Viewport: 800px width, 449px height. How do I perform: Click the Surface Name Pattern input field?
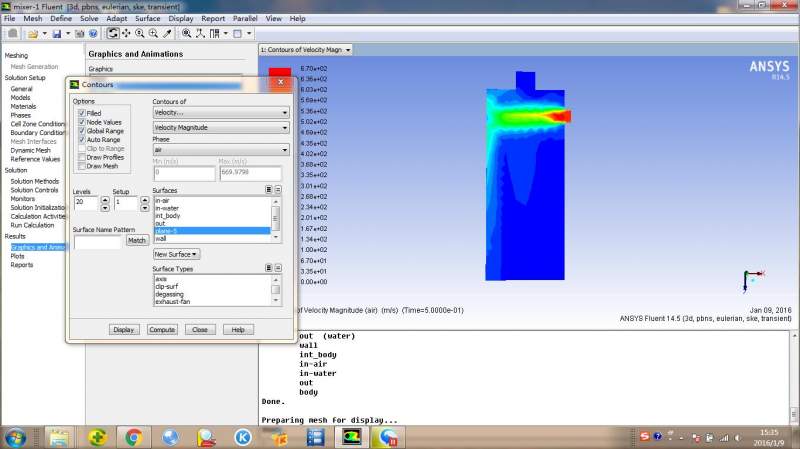click(x=98, y=242)
